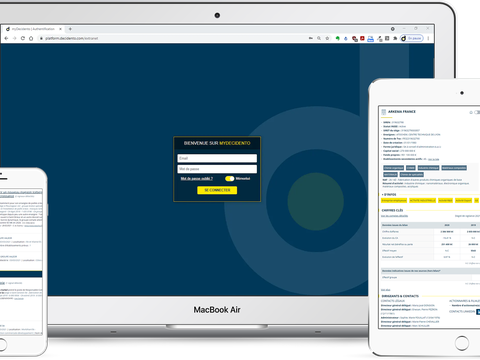This screenshot has width=480, height=360.
Task: Click the platform.decidento.com address bar
Action: (173, 38)
